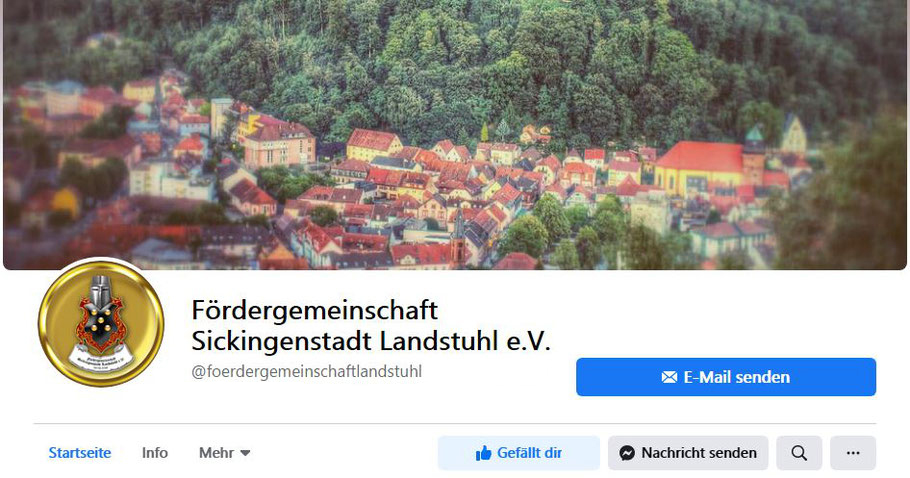Click the thumbs-up icon on Gefällt dir

[483, 453]
